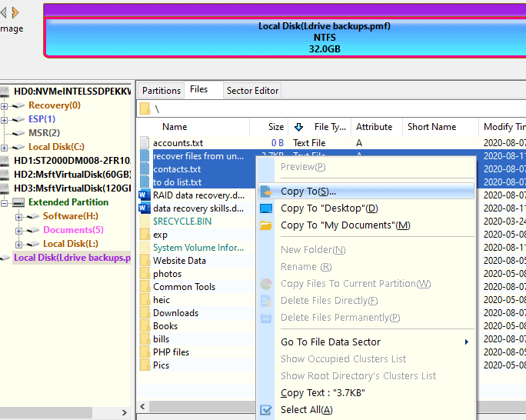Click the text file icon for accounts.txt
The image size is (526, 420).
[144, 143]
